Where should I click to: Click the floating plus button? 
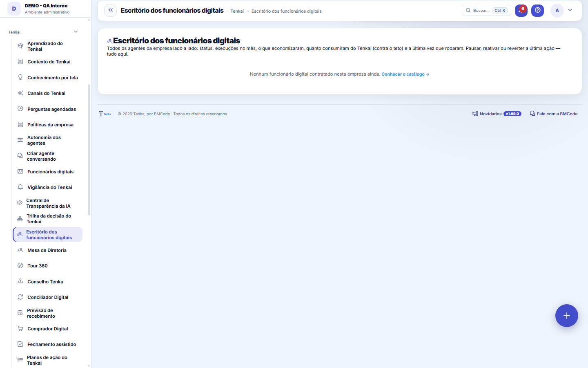[x=567, y=316]
